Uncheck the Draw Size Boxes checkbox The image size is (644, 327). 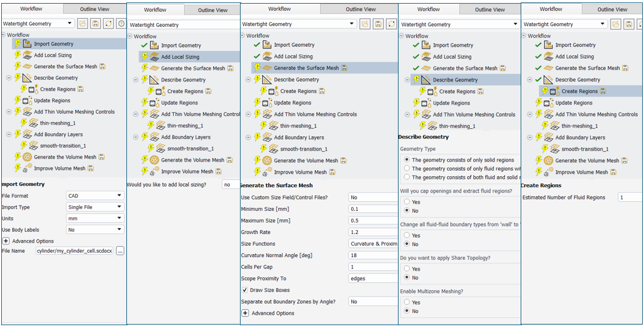pyautogui.click(x=245, y=290)
